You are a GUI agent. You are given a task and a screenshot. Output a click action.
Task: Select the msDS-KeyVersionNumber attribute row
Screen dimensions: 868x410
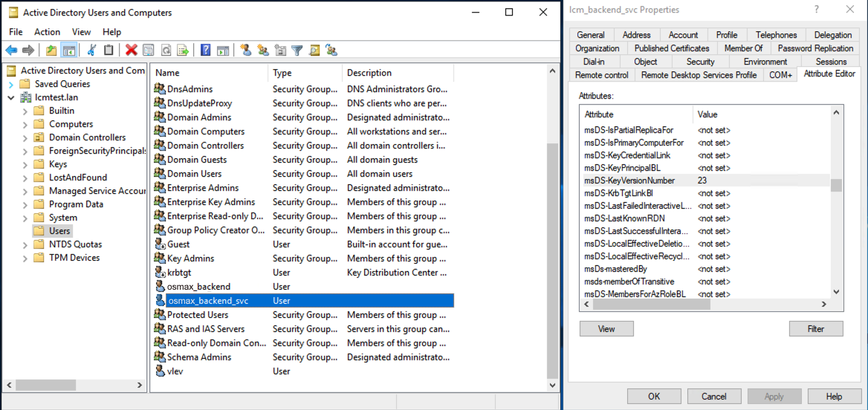(629, 180)
